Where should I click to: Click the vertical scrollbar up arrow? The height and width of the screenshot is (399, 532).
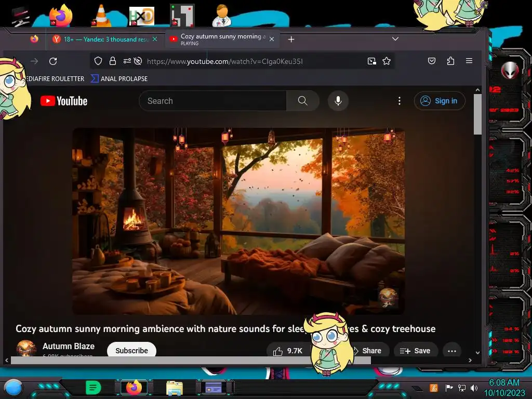click(478, 90)
